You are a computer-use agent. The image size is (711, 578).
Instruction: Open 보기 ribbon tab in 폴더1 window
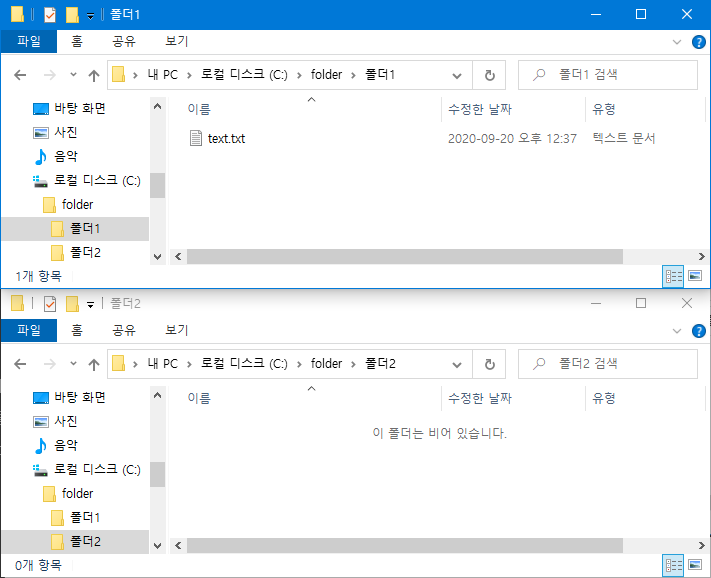click(176, 41)
